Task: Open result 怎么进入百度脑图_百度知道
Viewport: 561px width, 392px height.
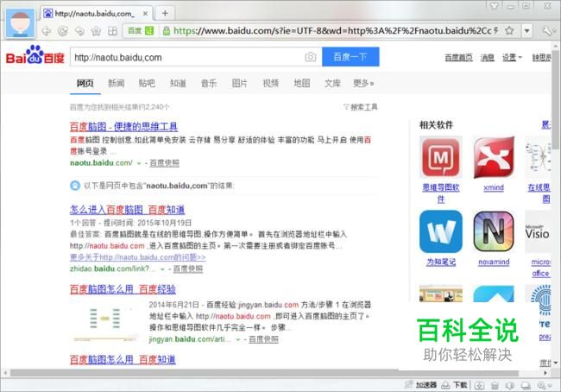Action: [x=128, y=210]
